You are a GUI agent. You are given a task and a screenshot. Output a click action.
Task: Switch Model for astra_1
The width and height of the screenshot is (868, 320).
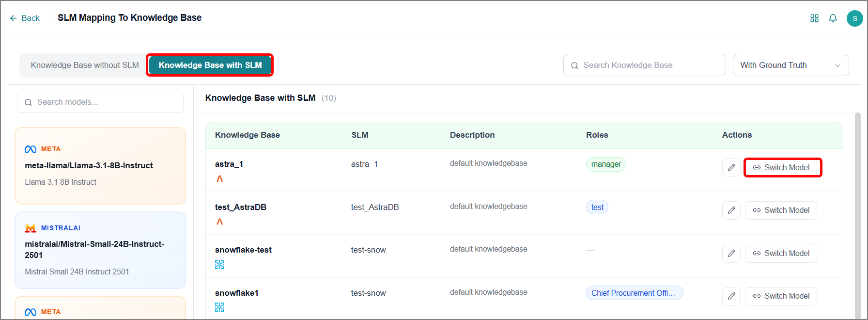781,167
